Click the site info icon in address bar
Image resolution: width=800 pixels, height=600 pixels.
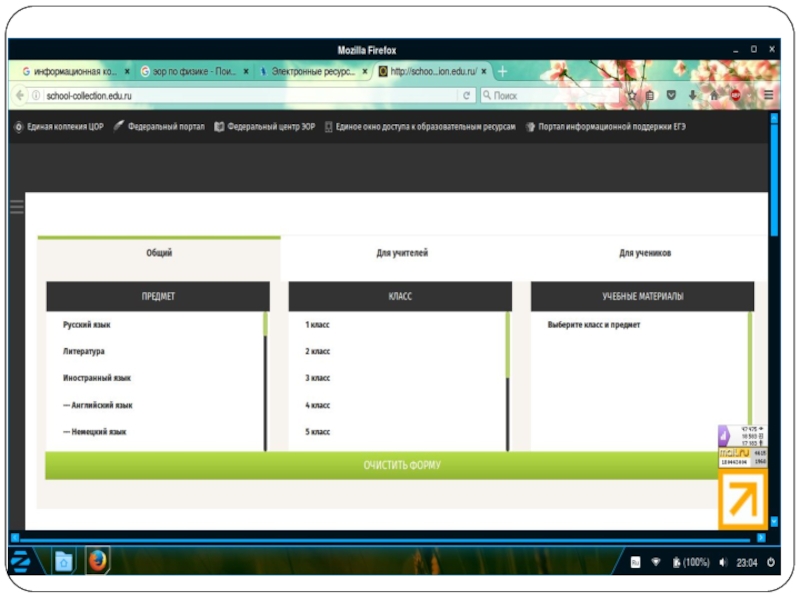(x=36, y=95)
